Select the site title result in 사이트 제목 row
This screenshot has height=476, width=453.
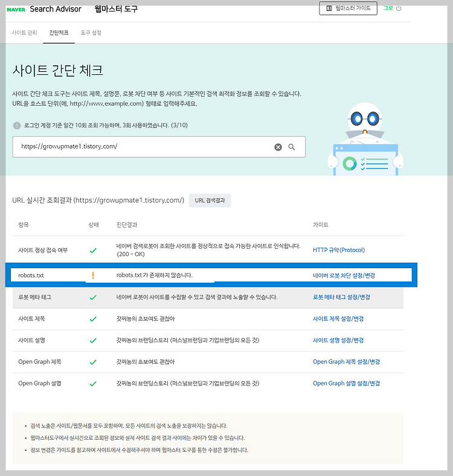[x=146, y=318]
